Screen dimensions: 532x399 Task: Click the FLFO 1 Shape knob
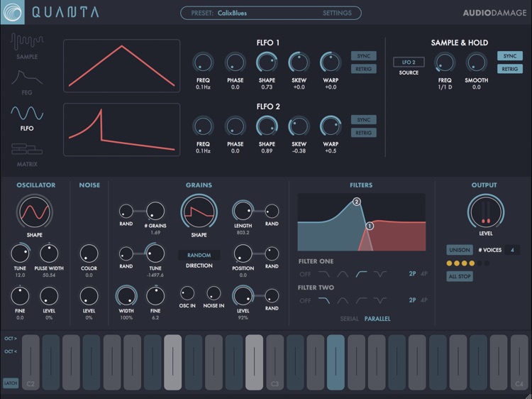267,62
